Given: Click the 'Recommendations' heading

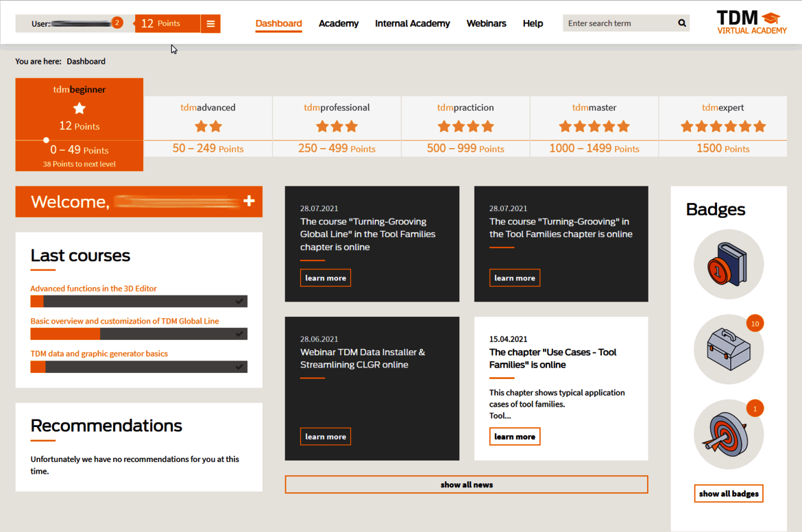Looking at the screenshot, I should [x=106, y=426].
